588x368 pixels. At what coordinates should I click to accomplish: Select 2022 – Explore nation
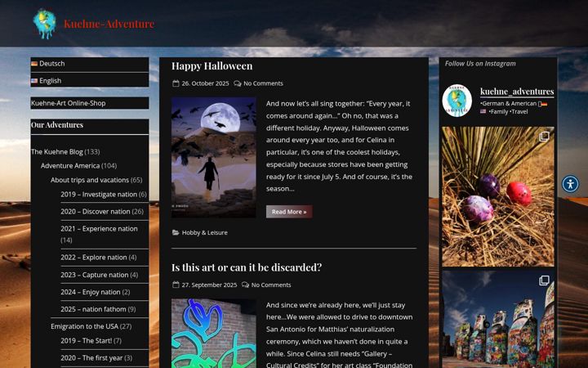[x=94, y=258]
